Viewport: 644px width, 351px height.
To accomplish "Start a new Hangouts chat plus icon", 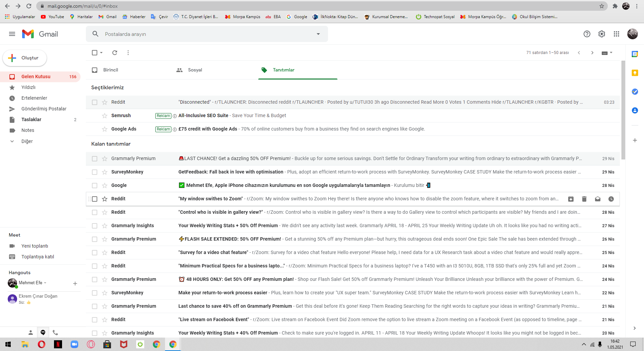I will pyautogui.click(x=75, y=284).
